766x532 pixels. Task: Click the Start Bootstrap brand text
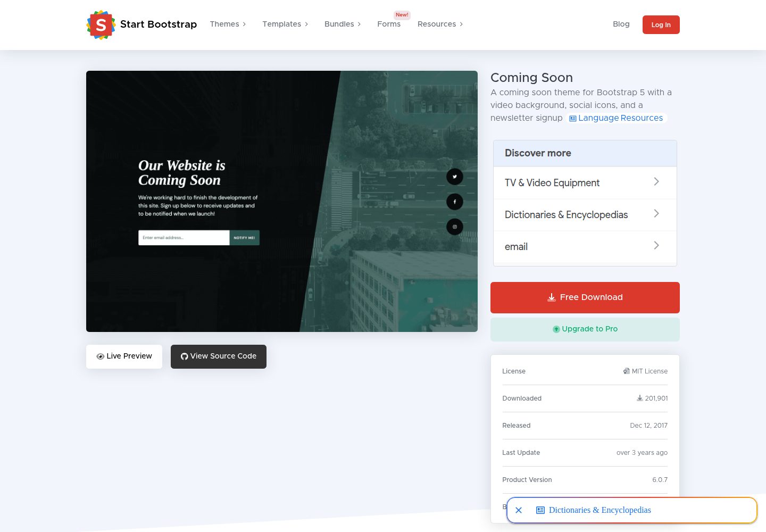159,24
